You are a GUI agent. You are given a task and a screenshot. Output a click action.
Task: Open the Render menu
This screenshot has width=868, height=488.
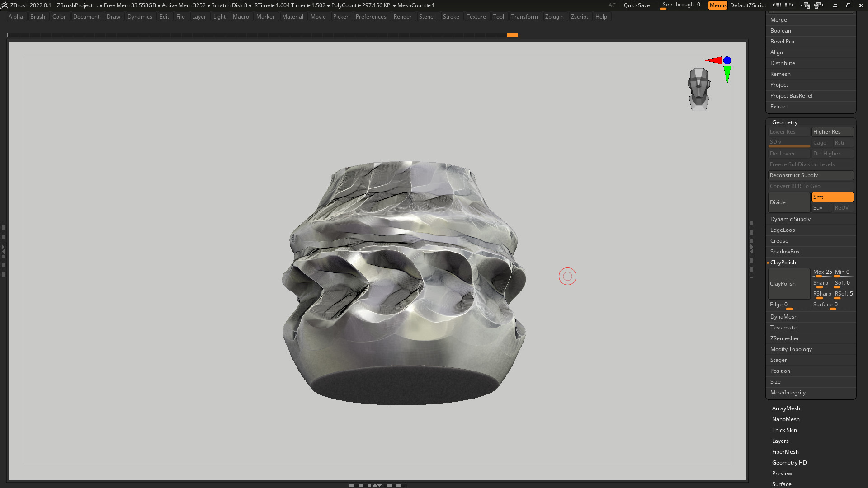tap(402, 17)
